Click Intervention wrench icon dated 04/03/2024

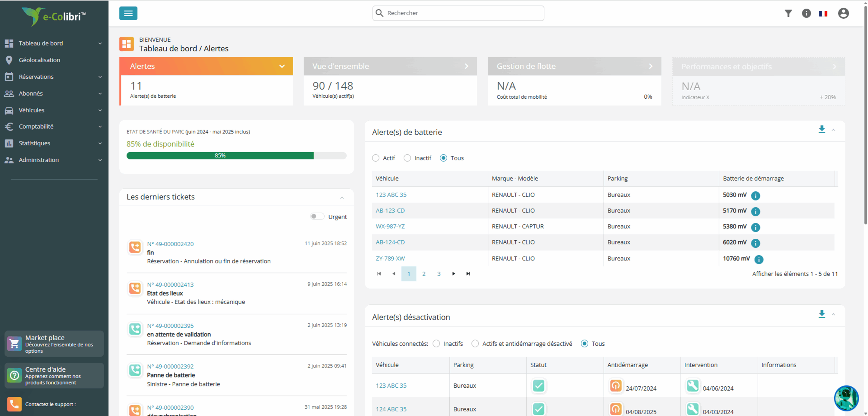(693, 409)
